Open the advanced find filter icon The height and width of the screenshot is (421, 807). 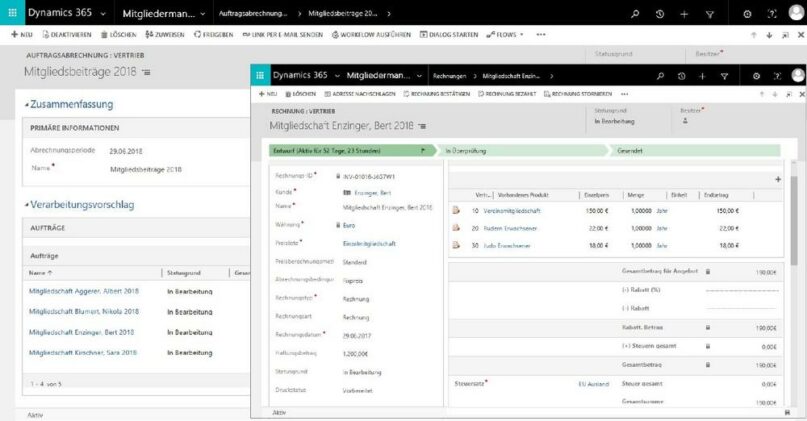point(710,15)
